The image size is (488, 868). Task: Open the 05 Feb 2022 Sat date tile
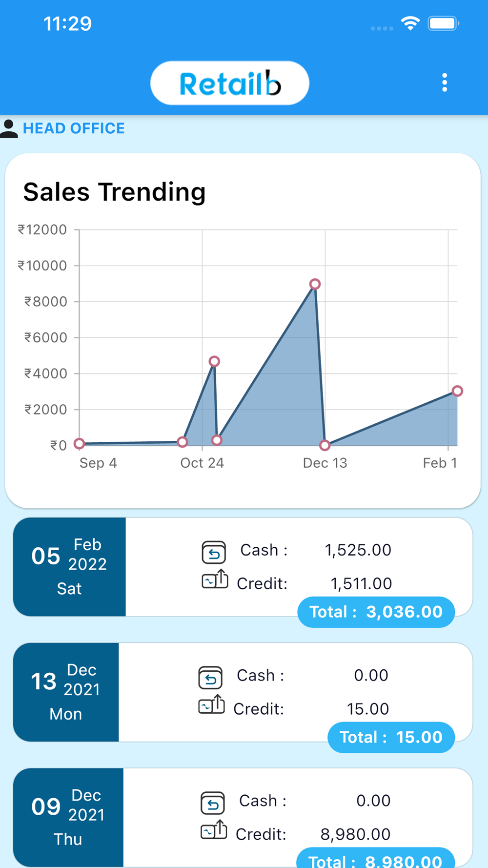[x=69, y=567]
